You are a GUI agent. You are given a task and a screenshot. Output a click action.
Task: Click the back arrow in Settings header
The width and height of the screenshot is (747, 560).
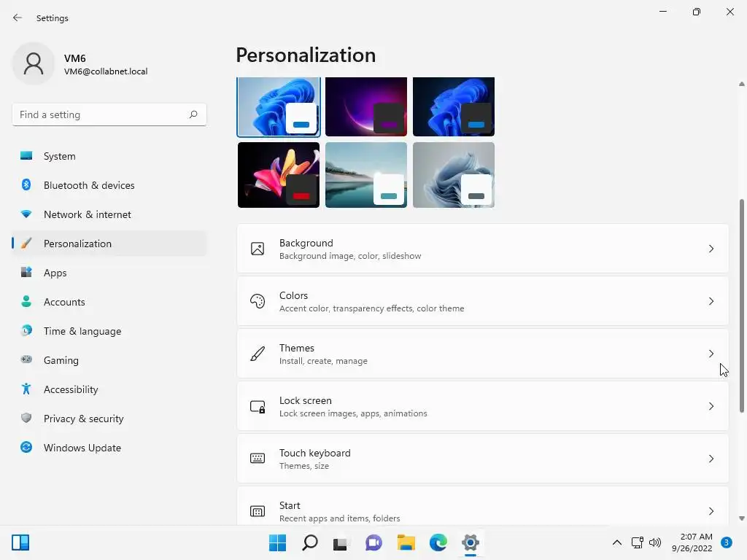[18, 17]
